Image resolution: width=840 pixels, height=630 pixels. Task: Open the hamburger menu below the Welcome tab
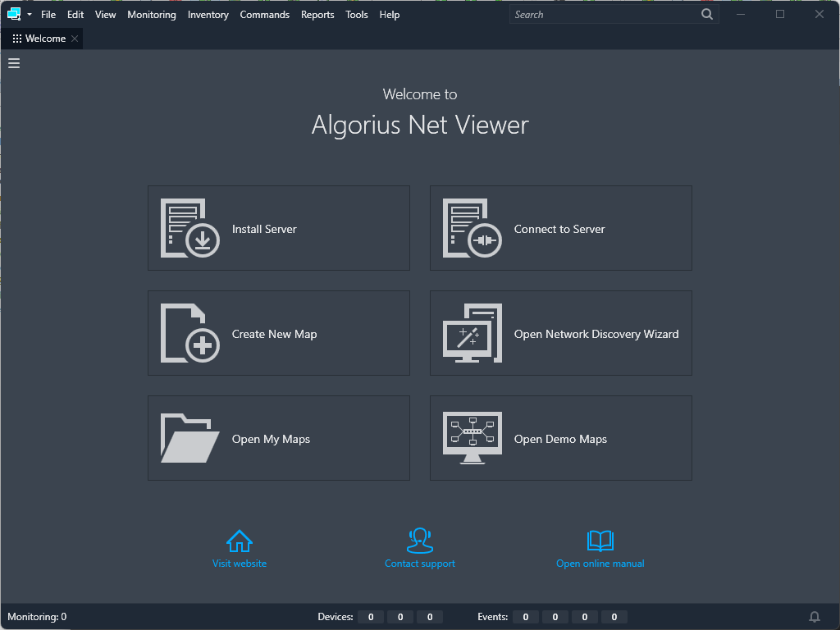click(14, 63)
